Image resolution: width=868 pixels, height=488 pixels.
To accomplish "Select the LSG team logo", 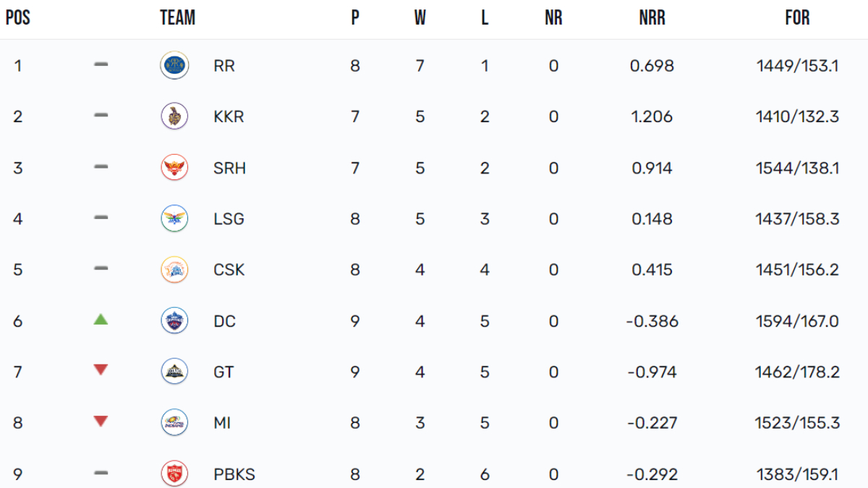I will 174,218.
